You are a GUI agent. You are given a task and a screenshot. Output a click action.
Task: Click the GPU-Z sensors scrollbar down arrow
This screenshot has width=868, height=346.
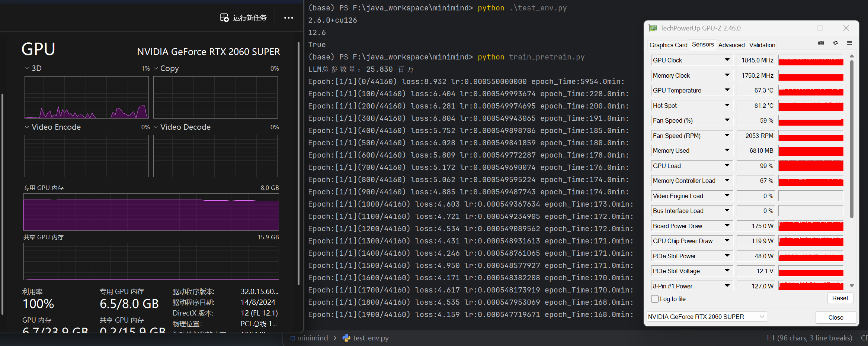pyautogui.click(x=852, y=286)
